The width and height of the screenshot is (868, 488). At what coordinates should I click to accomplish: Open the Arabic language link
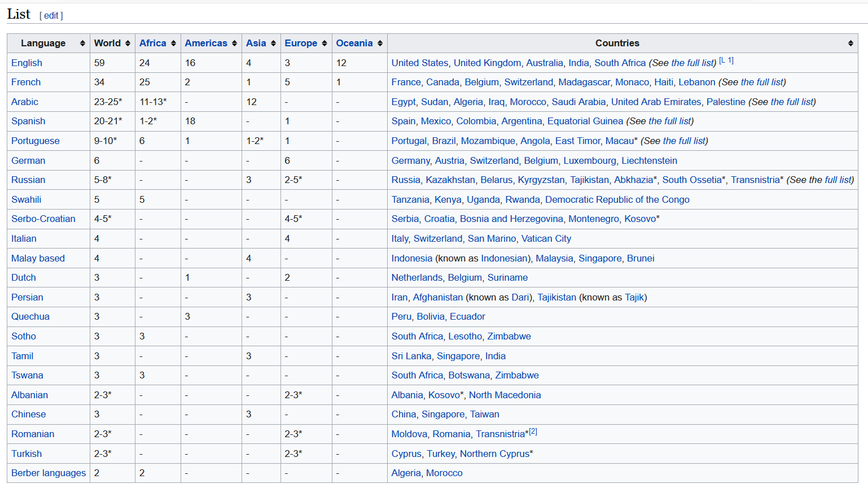point(25,102)
